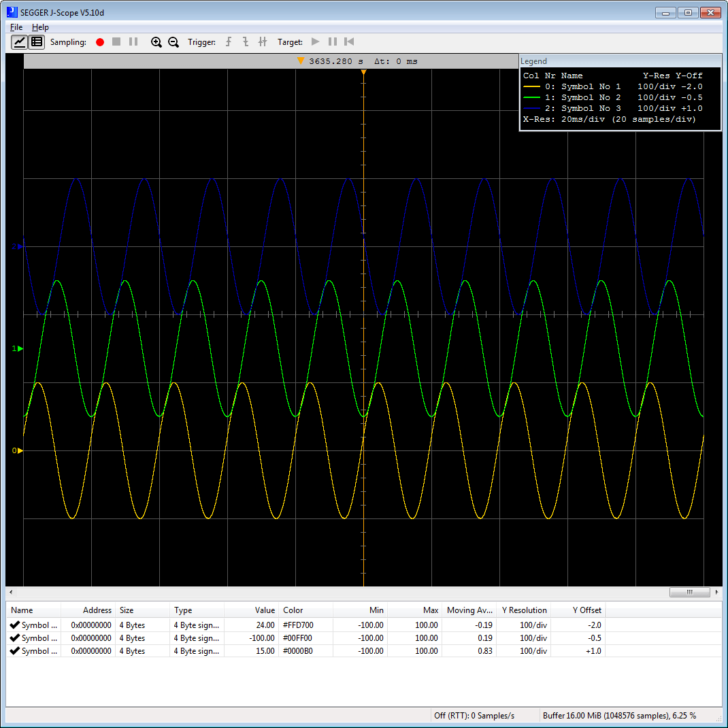Toggle the graph view button

point(20,42)
